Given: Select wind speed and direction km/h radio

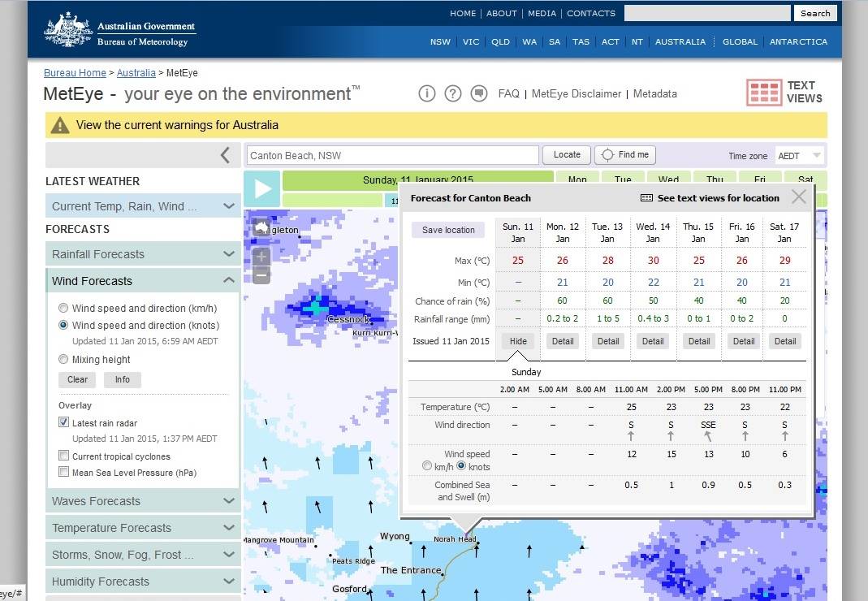Looking at the screenshot, I should (x=63, y=309).
